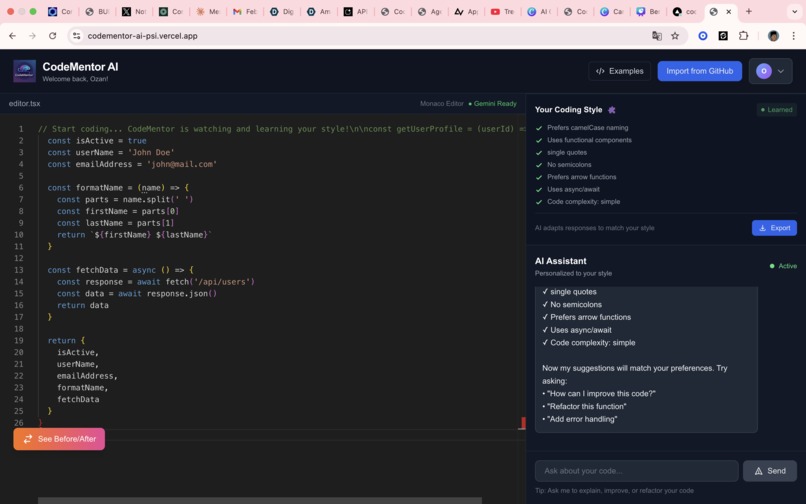Click the 'Uses async/await' checkmark in Your Coding Style

(x=539, y=189)
